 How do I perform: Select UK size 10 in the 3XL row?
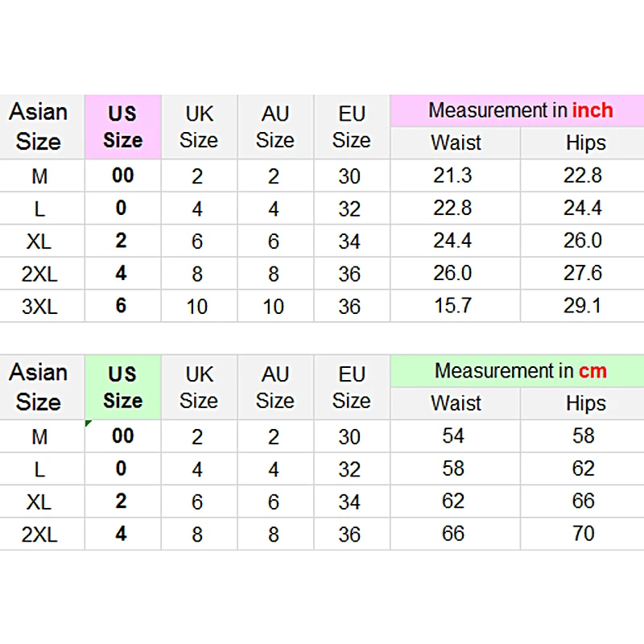coord(197,307)
